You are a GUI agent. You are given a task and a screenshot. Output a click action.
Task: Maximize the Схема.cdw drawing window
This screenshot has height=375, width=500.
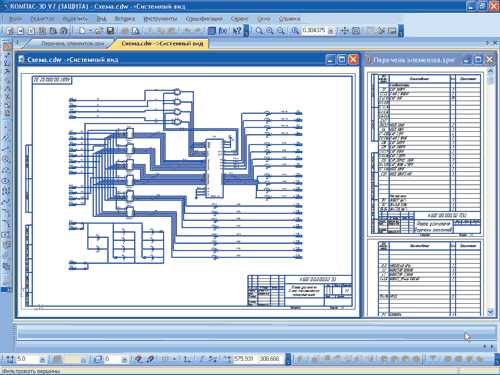pos(342,60)
